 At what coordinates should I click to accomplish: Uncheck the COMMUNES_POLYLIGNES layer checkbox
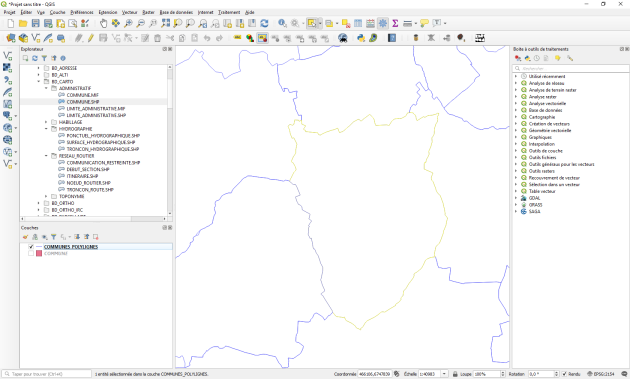[31, 247]
